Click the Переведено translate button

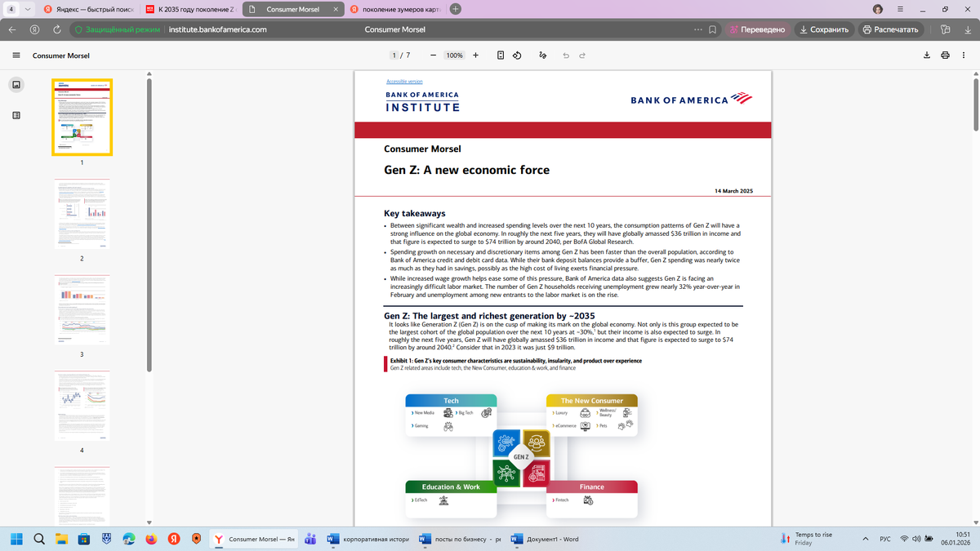758,29
